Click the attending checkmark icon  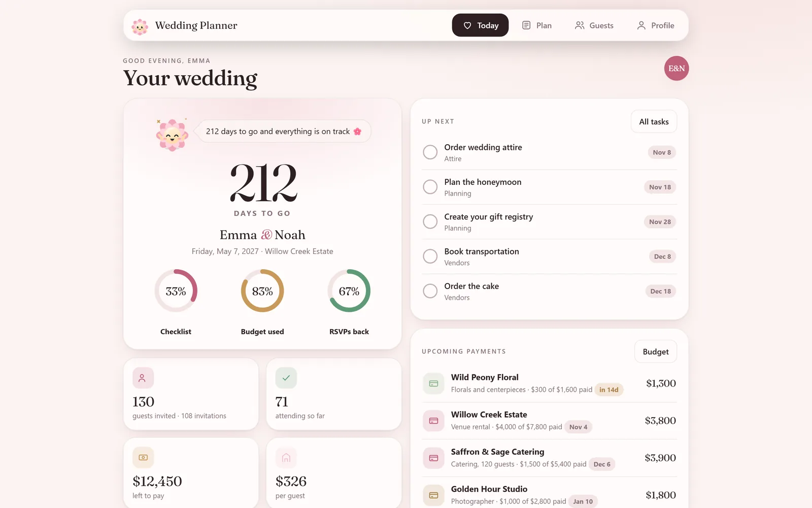click(x=286, y=378)
